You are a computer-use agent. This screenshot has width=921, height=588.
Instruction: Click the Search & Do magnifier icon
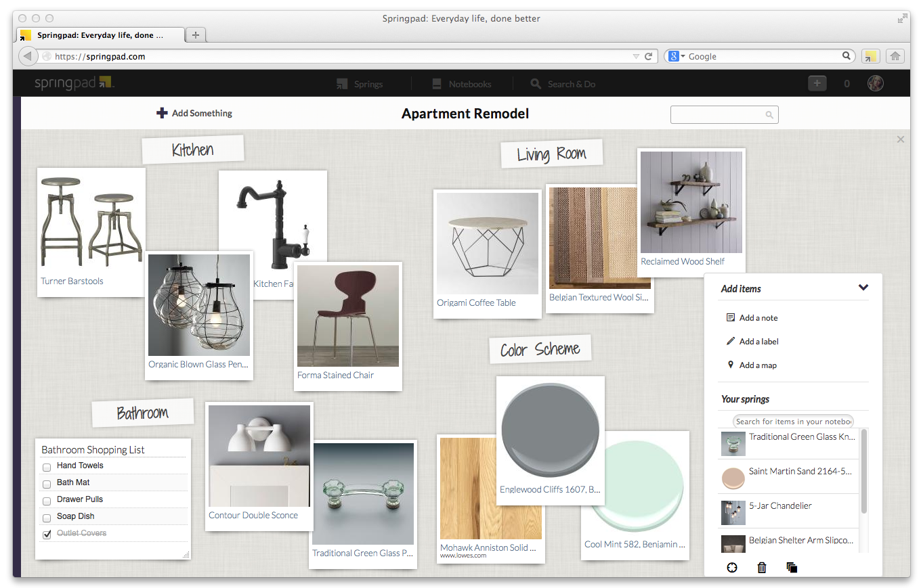point(535,83)
